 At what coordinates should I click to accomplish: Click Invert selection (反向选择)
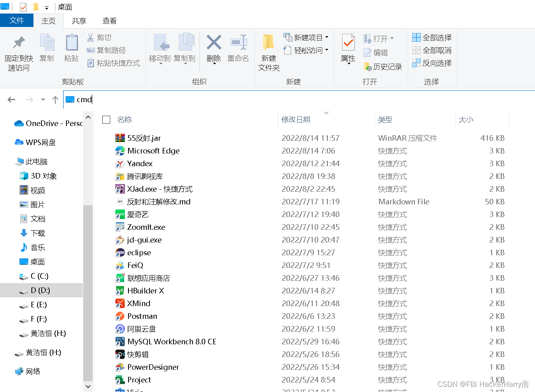point(432,63)
